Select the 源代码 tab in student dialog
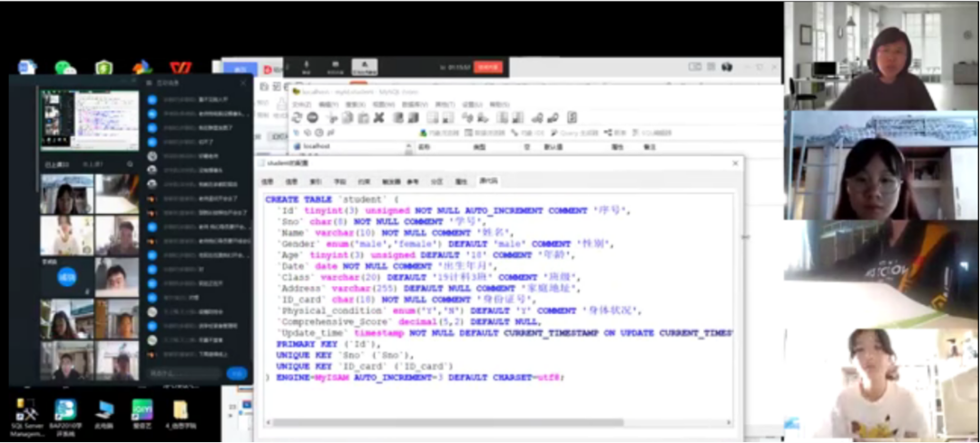 click(489, 182)
